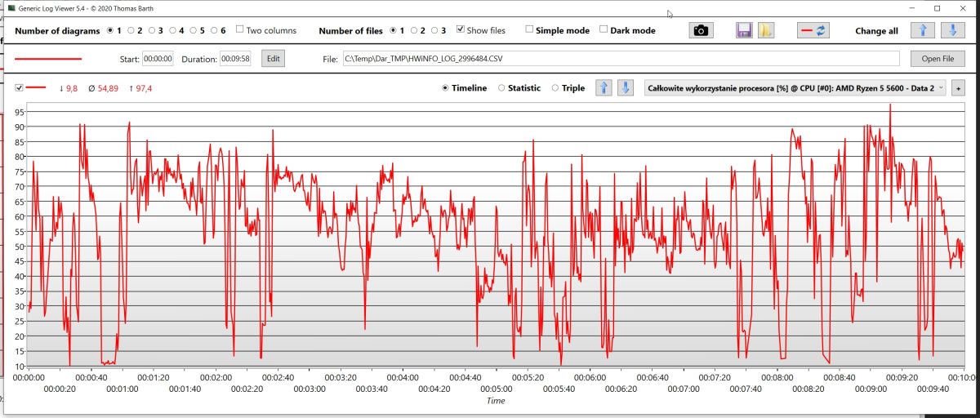Screen dimensions: 980x418
Task: Click the plus button next to dropdown
Action: coord(957,87)
